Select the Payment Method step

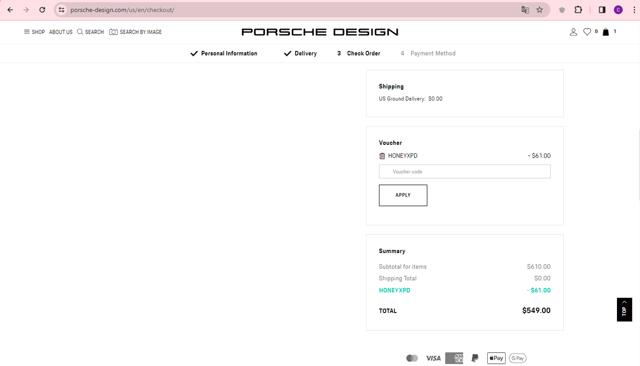point(428,53)
